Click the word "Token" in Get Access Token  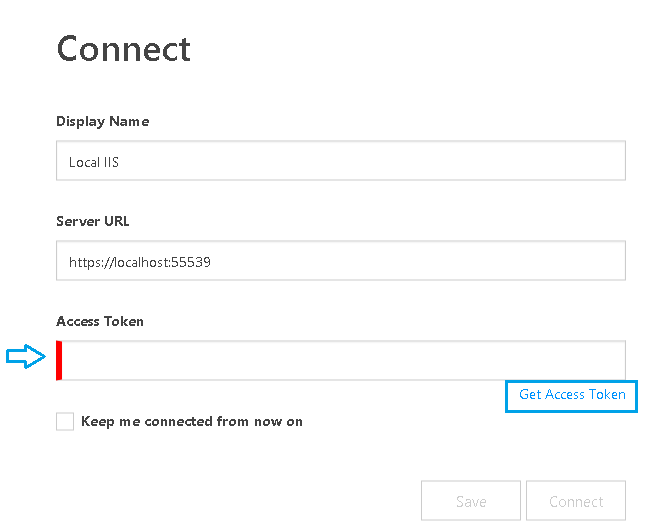point(606,395)
